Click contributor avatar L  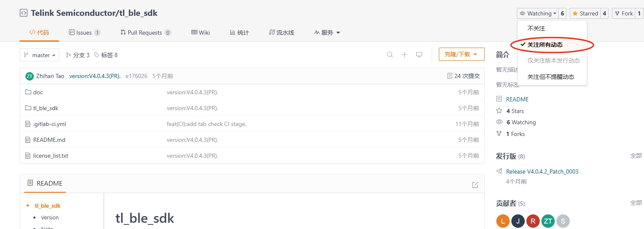(503, 221)
